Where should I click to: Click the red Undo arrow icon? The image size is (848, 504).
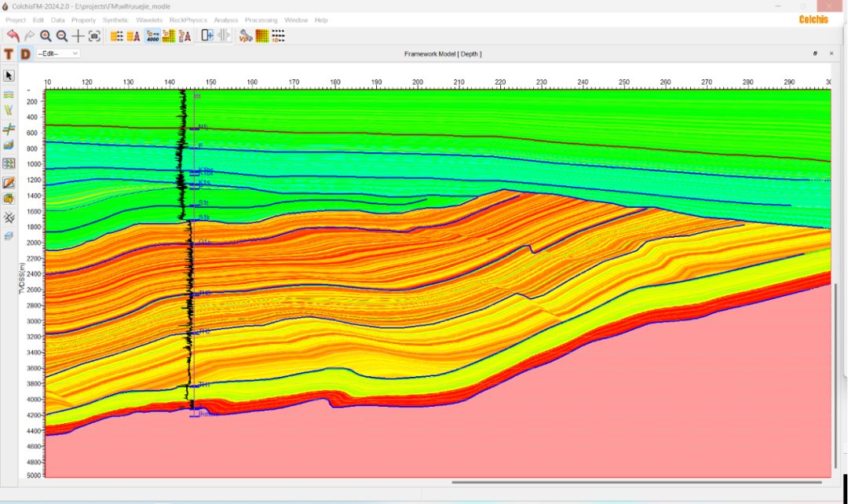click(13, 35)
